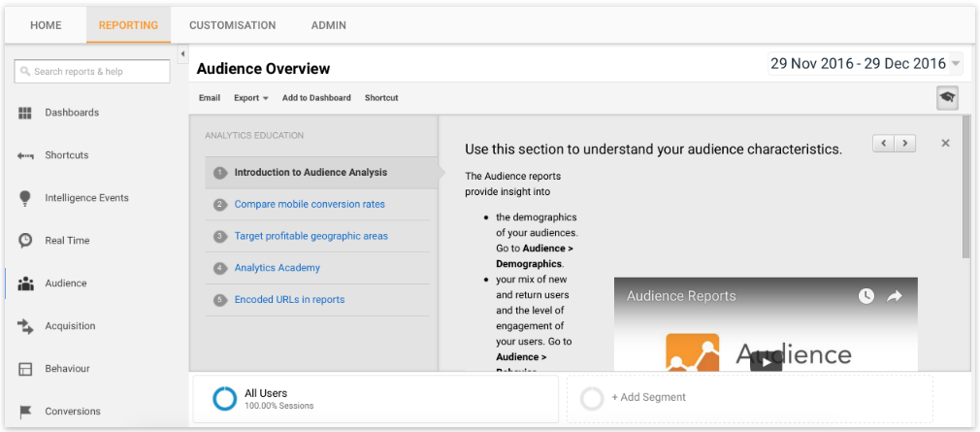
Task: Open the Analytics Academy link
Action: point(277,268)
